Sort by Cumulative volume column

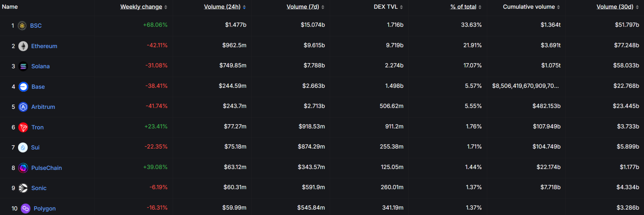pyautogui.click(x=529, y=7)
